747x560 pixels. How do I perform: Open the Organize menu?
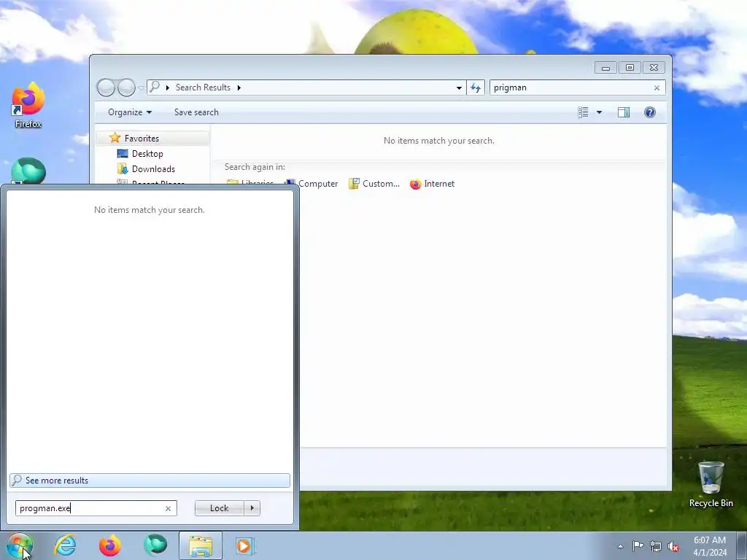coord(130,112)
